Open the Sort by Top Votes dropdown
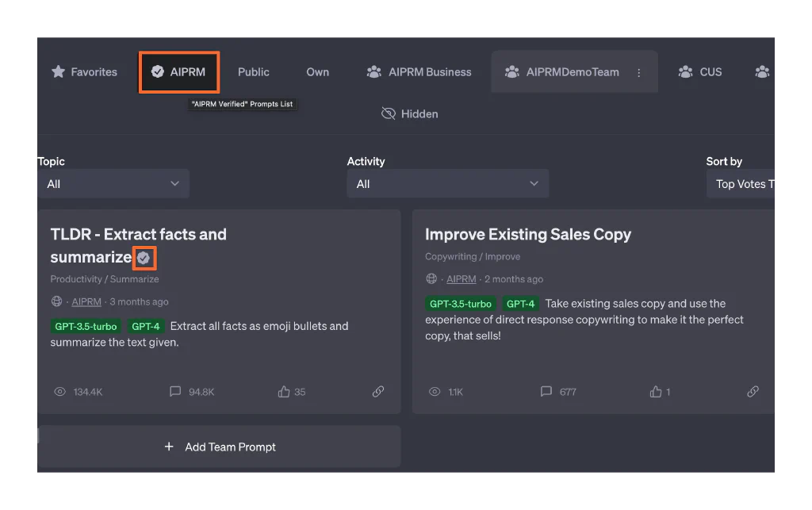The image size is (812, 510). [x=743, y=184]
